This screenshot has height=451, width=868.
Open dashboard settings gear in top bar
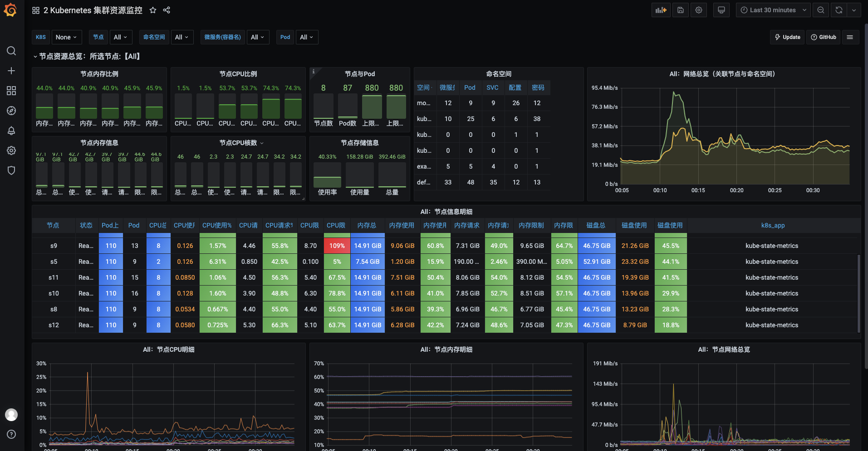click(699, 10)
